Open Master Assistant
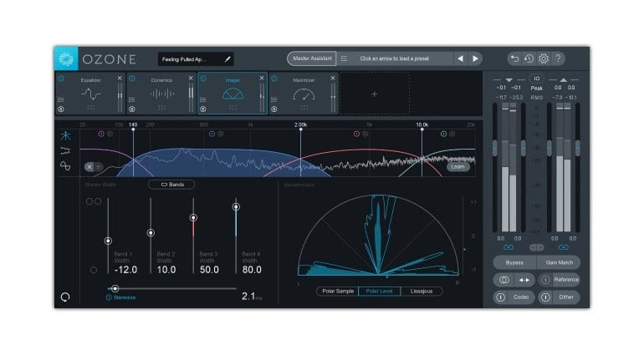The height and width of the screenshot is (355, 644). point(312,58)
